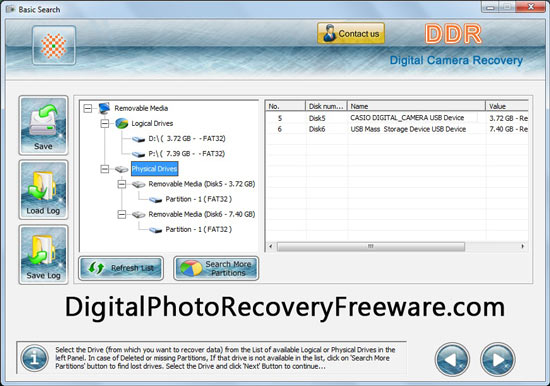550x386 pixels.
Task: Open the Contact us button
Action: point(351,33)
